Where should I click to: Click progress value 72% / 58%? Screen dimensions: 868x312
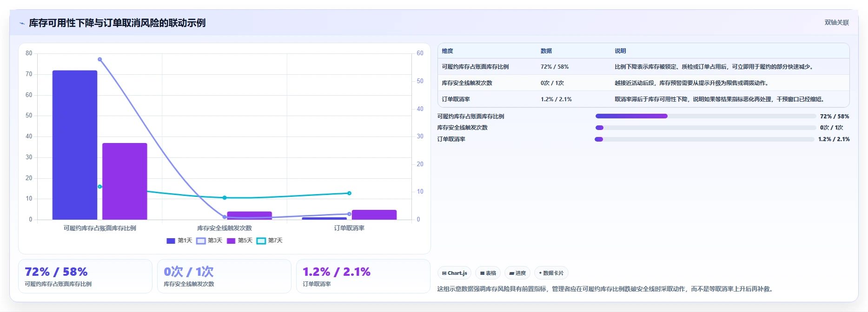point(835,117)
